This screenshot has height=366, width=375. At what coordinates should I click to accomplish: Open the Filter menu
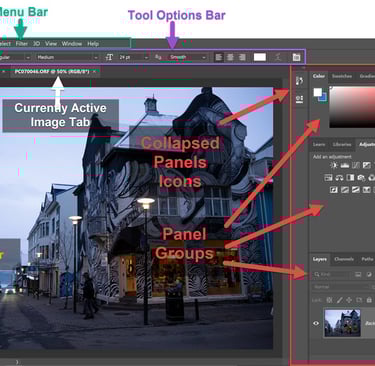click(22, 44)
